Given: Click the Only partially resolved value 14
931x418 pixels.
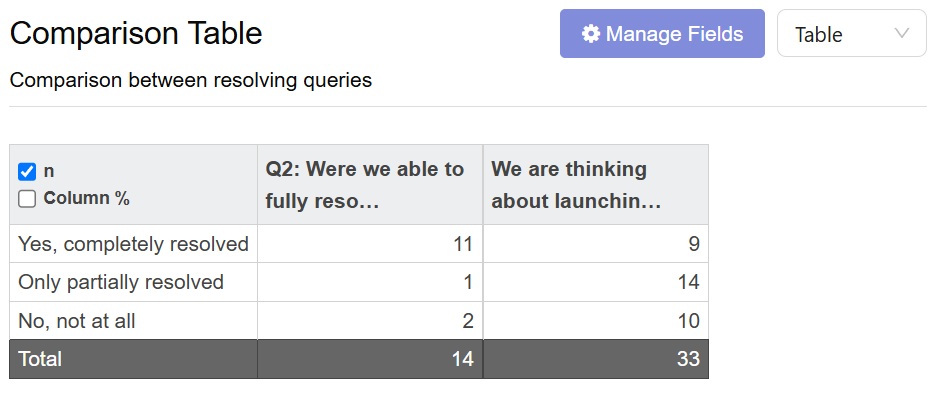Looking at the screenshot, I should pyautogui.click(x=596, y=282).
